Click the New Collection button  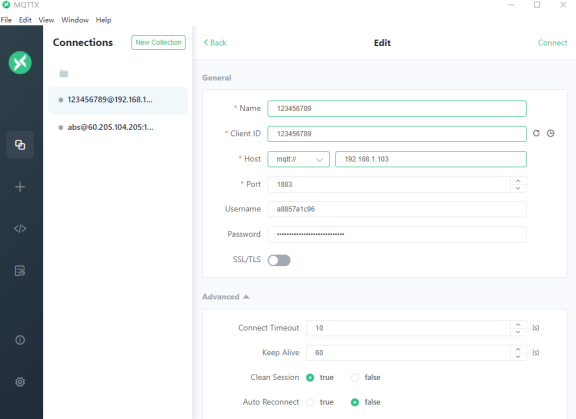158,42
